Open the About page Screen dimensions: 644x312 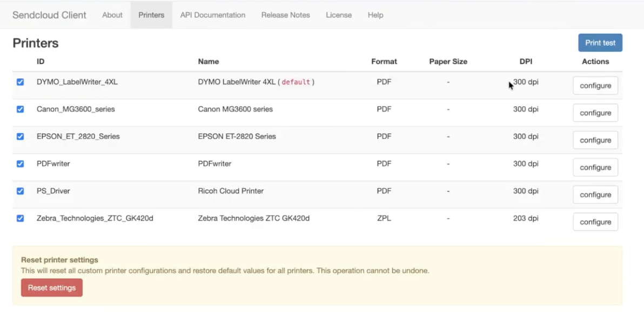tap(112, 15)
